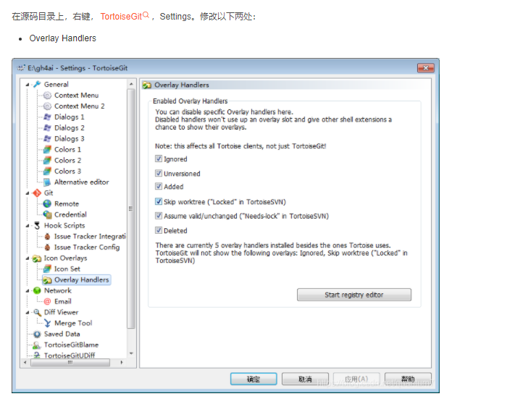This screenshot has width=515, height=420.
Task: Uncheck the Unversioned overlay checkbox
Action: (159, 173)
